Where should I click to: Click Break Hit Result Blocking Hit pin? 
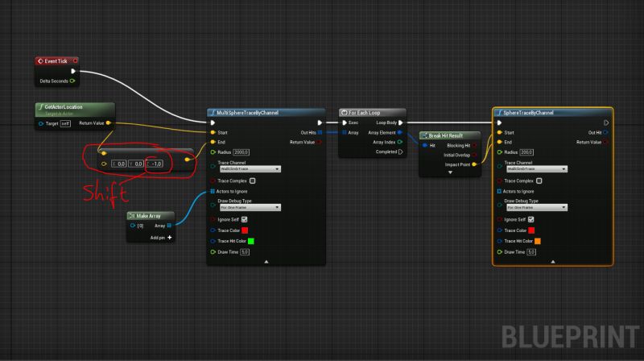474,145
